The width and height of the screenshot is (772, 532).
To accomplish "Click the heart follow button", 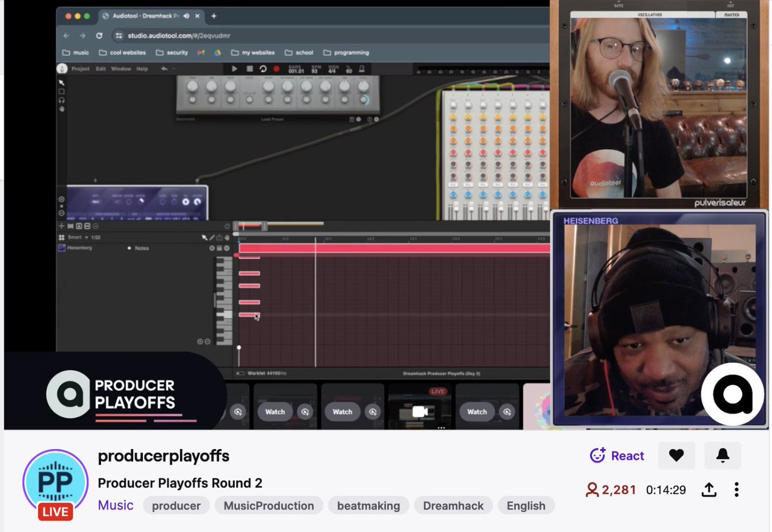I will (676, 455).
